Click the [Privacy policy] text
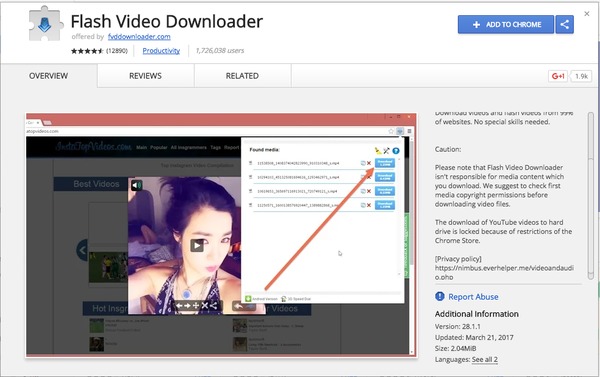600x377 pixels. tap(458, 259)
